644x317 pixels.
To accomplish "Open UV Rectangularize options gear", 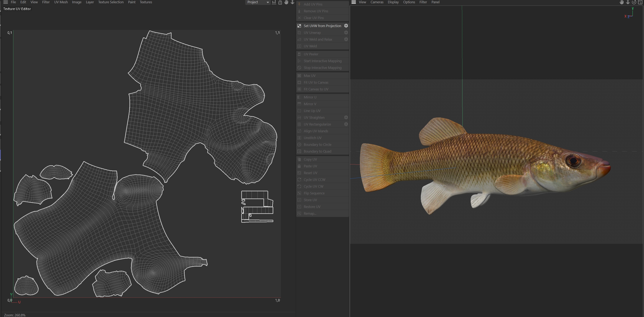I will 346,124.
